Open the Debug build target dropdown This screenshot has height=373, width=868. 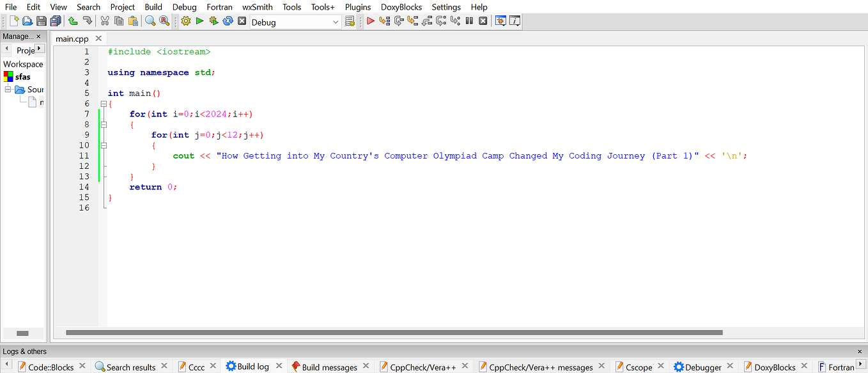coord(336,22)
